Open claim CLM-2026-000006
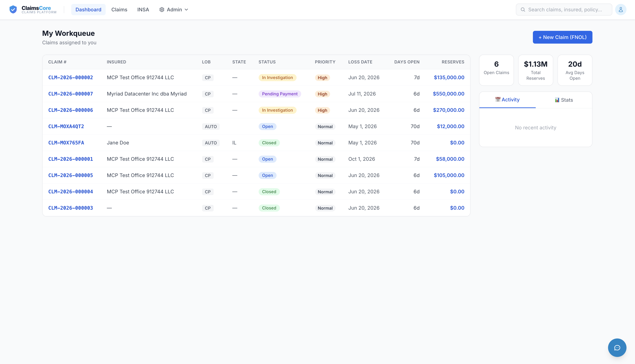 coord(71,110)
